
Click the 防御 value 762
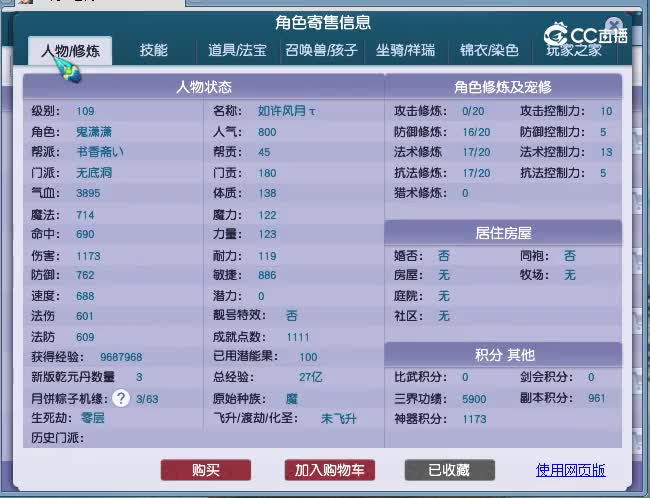pos(85,275)
